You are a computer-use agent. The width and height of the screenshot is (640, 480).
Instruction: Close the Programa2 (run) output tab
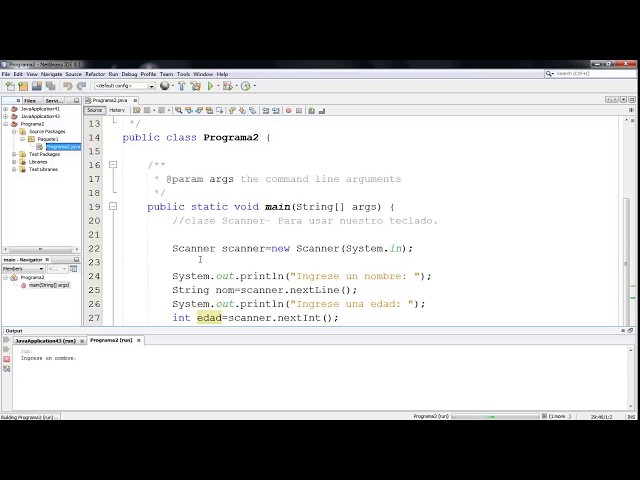point(138,340)
